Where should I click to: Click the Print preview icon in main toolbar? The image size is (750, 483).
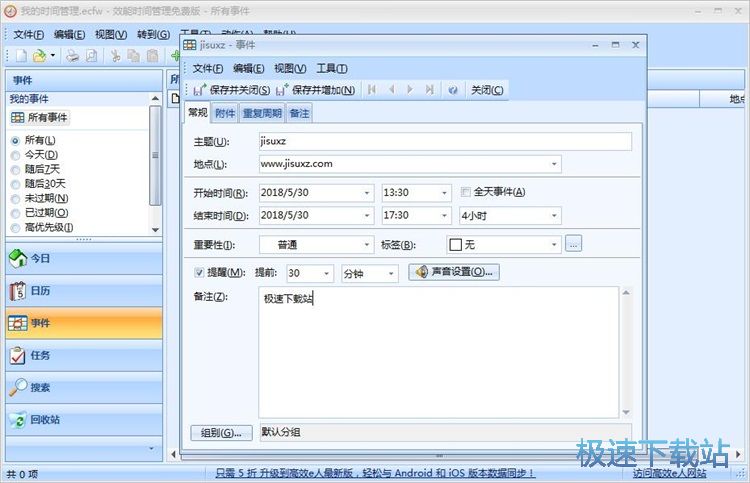(x=91, y=56)
